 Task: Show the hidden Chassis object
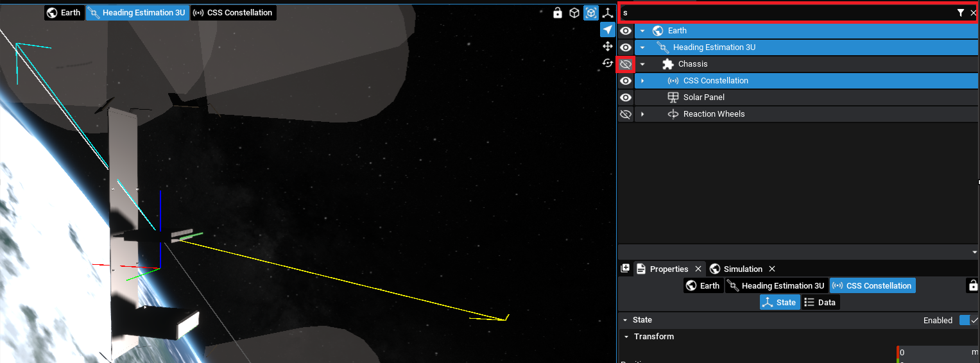626,64
